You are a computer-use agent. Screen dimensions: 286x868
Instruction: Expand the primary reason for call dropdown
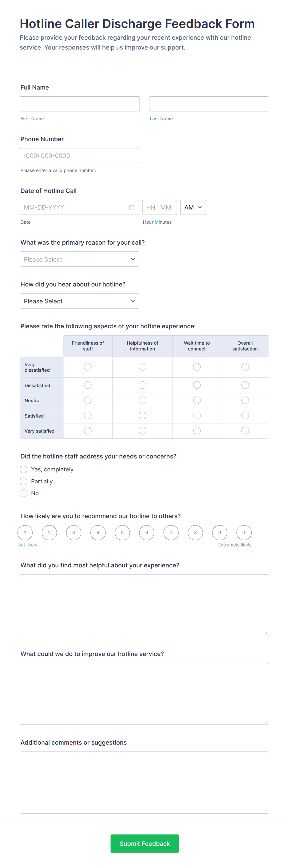coord(79,259)
